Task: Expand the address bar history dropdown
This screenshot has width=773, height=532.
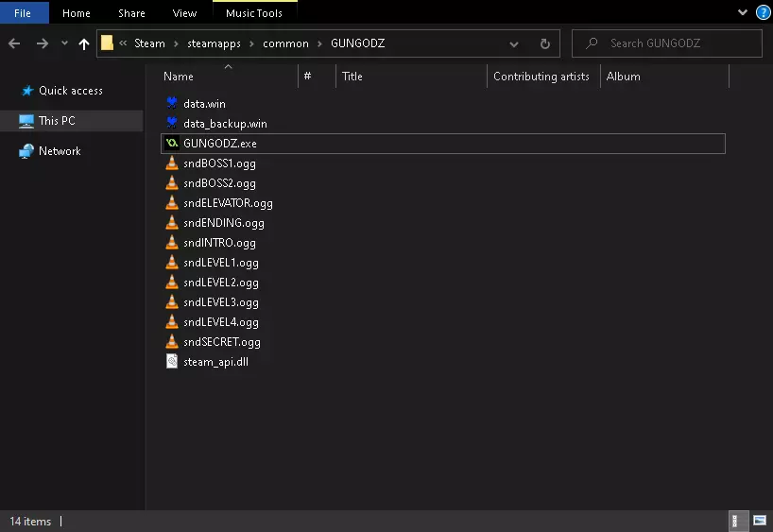Action: 514,43
